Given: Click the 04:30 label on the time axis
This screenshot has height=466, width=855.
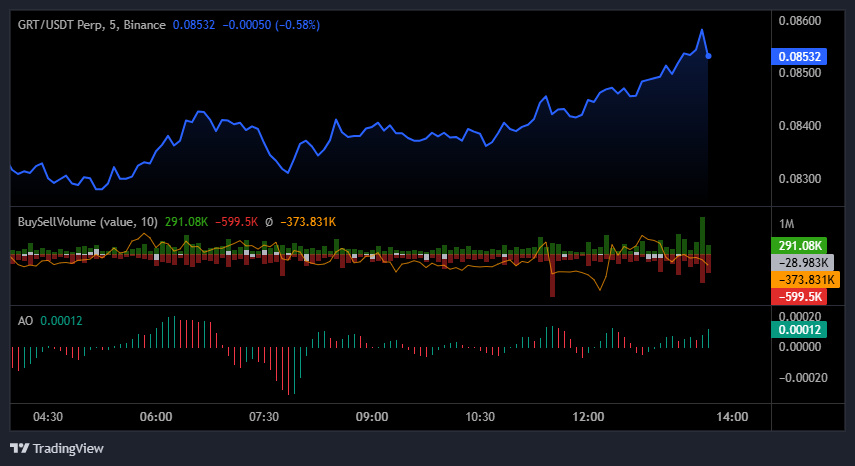Looking at the screenshot, I should 48,416.
